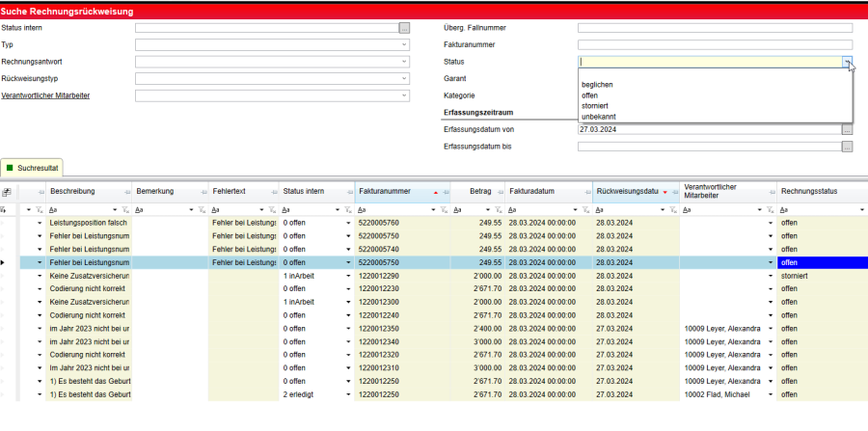The height and width of the screenshot is (431, 868).
Task: Select 'storniert' in the Status dropdown
Action: pyautogui.click(x=596, y=106)
